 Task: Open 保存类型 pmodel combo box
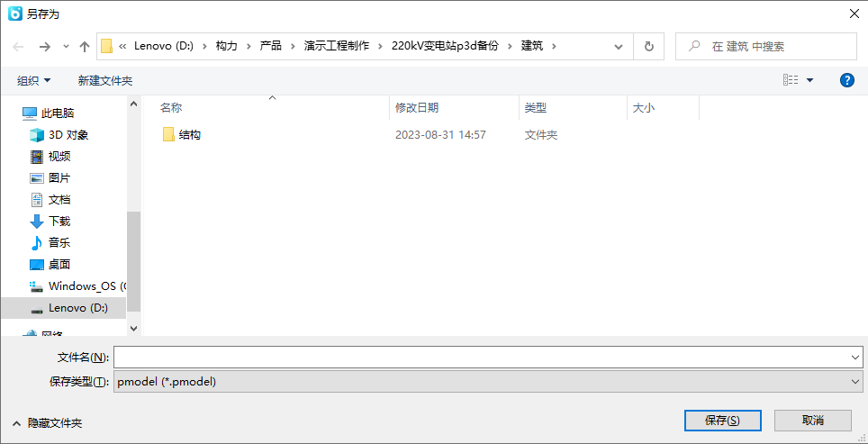click(488, 382)
